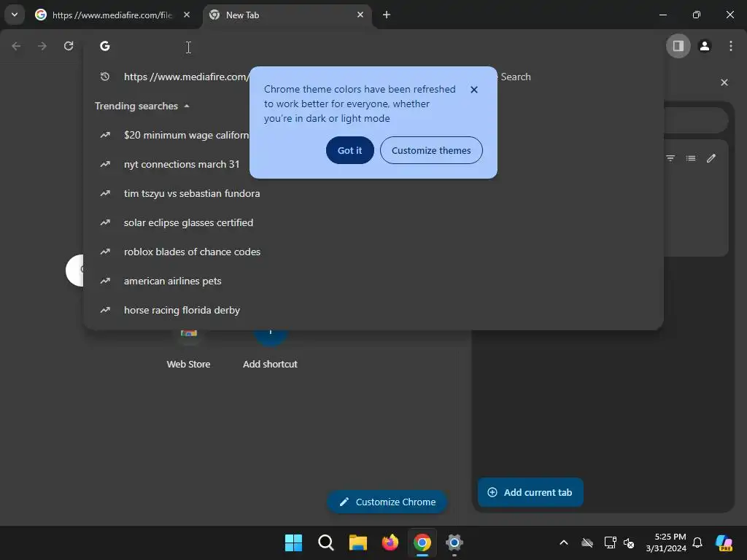Open the Chrome three-dot menu
Image resolution: width=747 pixels, height=560 pixels.
pyautogui.click(x=731, y=46)
